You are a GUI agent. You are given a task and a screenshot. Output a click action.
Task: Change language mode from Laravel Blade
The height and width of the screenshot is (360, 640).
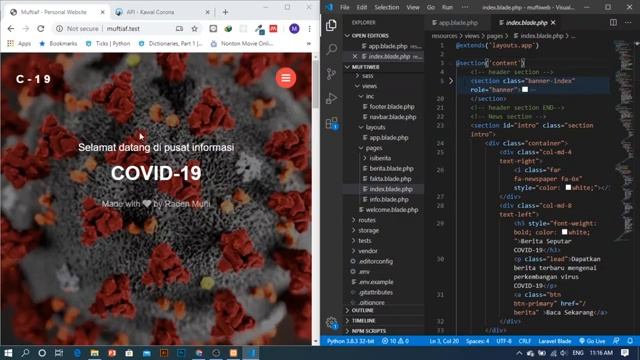[x=555, y=341]
